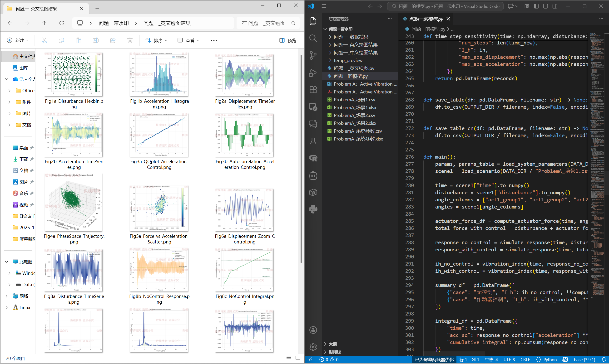Expand the 问题一_数据结果 folder
The image size is (609, 364).
click(351, 37)
